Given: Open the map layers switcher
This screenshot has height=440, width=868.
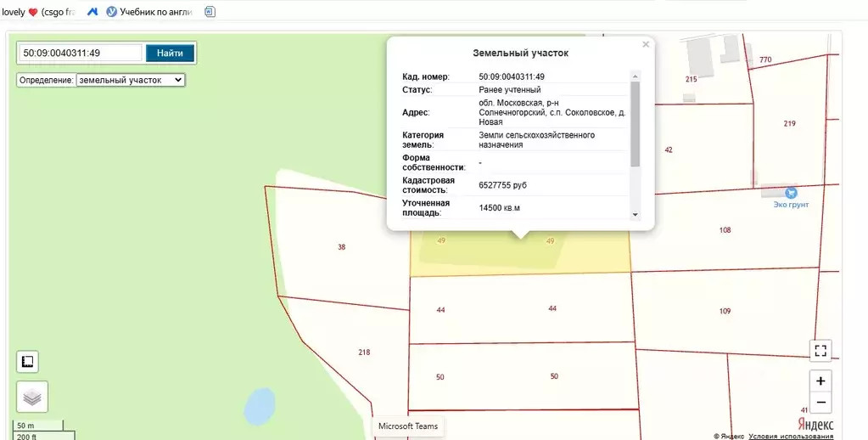Looking at the screenshot, I should [32, 397].
